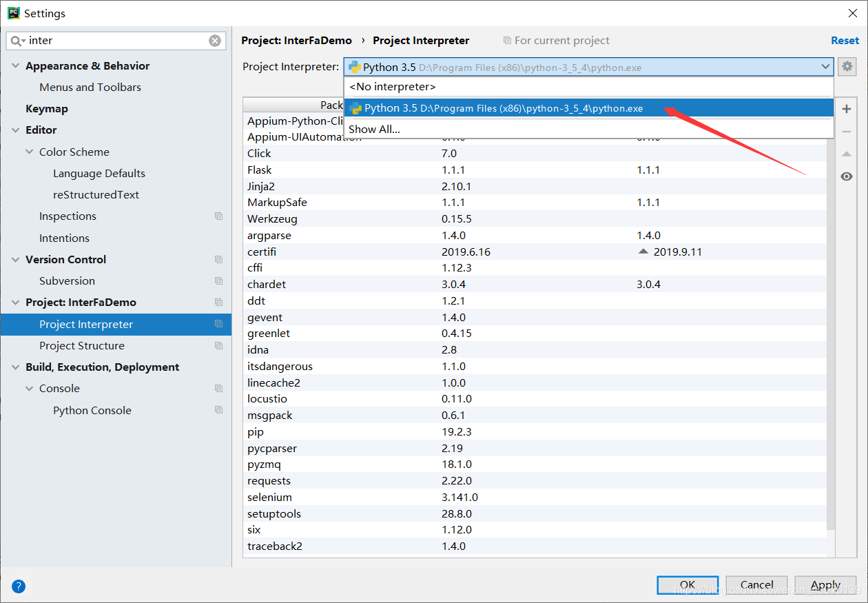The height and width of the screenshot is (603, 868).
Task: Click the interpreter settings gear icon
Action: (847, 67)
